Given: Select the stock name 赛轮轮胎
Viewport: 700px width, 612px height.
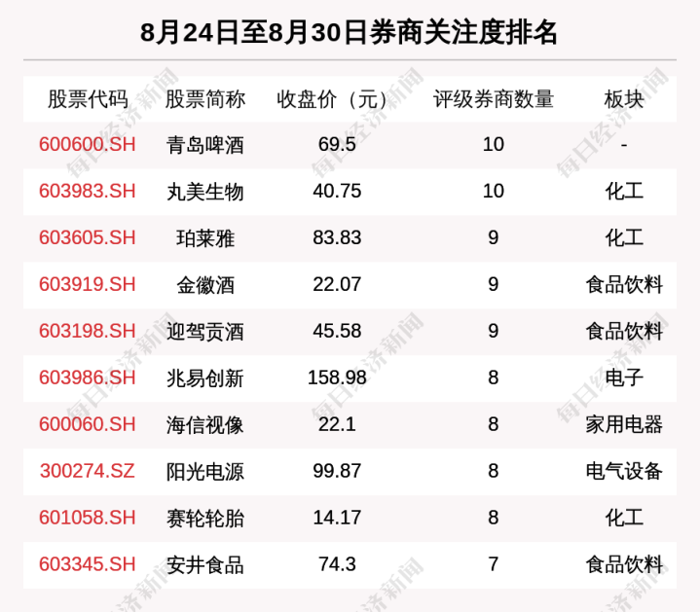Looking at the screenshot, I should point(205,519).
